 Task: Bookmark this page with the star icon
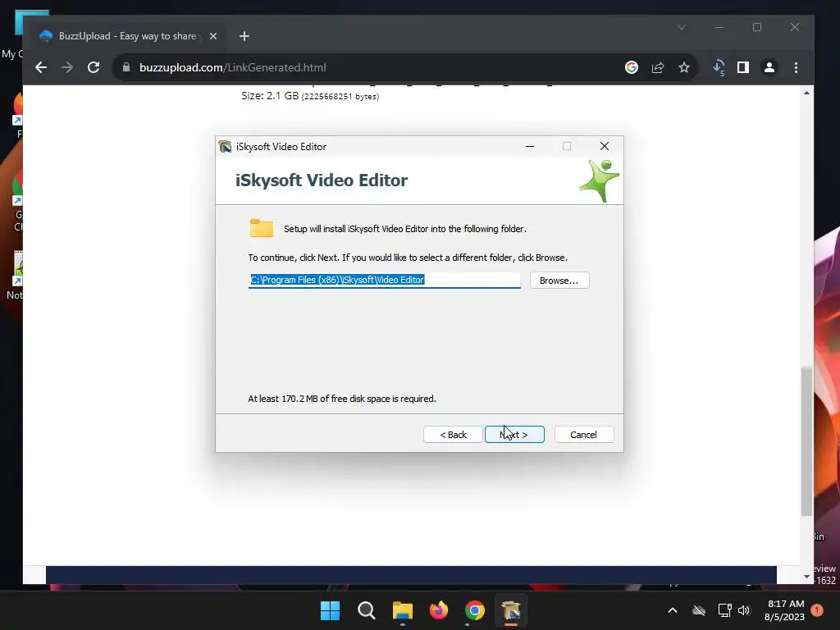(x=684, y=67)
